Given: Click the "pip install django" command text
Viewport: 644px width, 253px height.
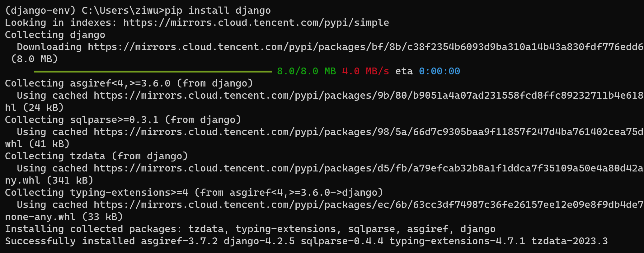Looking at the screenshot, I should [x=218, y=11].
